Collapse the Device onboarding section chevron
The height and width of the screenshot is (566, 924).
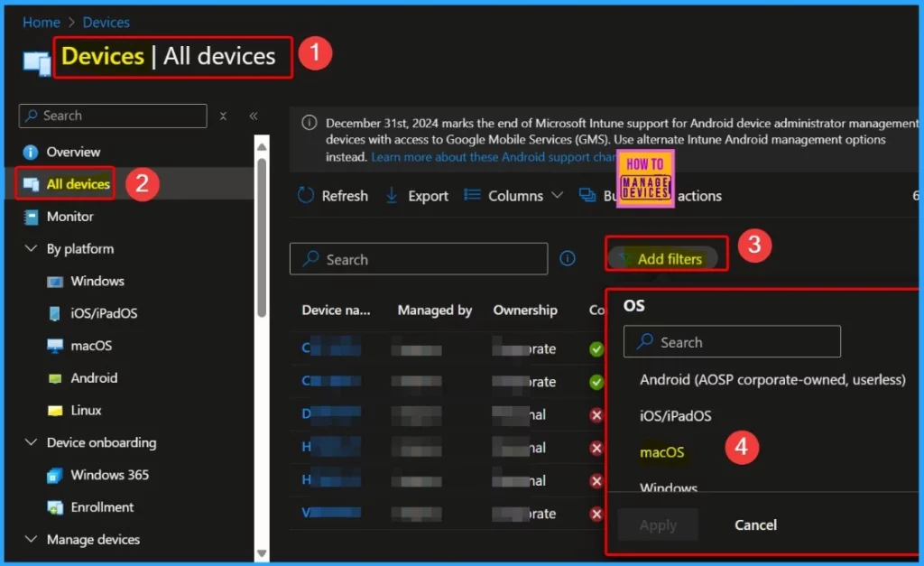pos(32,442)
